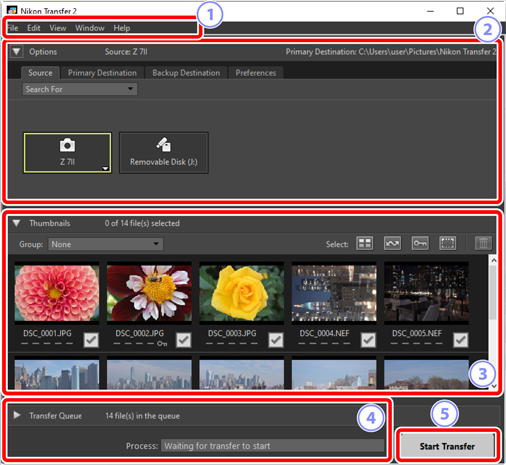This screenshot has width=506, height=465.
Task: Open the Group dropdown set to None
Action: tap(106, 244)
